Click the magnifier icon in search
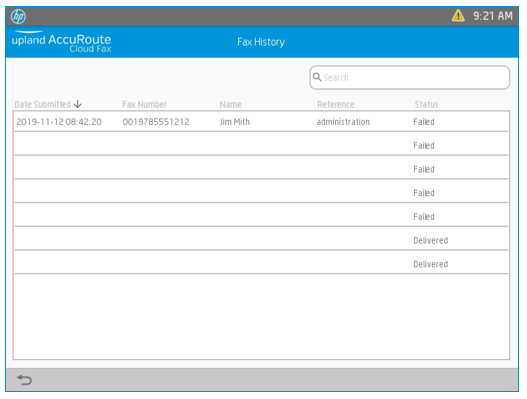The image size is (527, 399). point(317,77)
